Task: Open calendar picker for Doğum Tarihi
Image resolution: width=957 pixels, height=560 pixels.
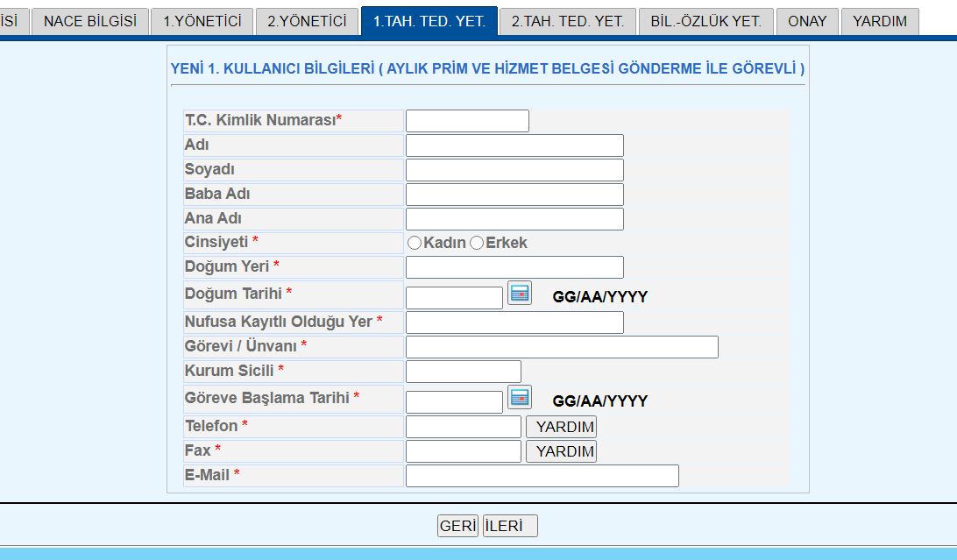Action: tap(520, 294)
